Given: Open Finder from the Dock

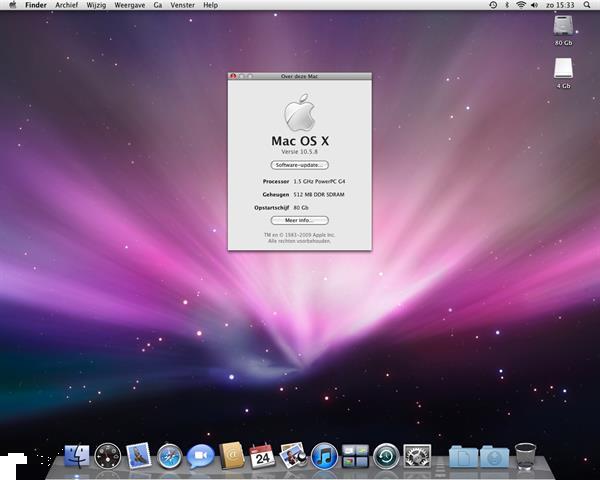Looking at the screenshot, I should 77,456.
